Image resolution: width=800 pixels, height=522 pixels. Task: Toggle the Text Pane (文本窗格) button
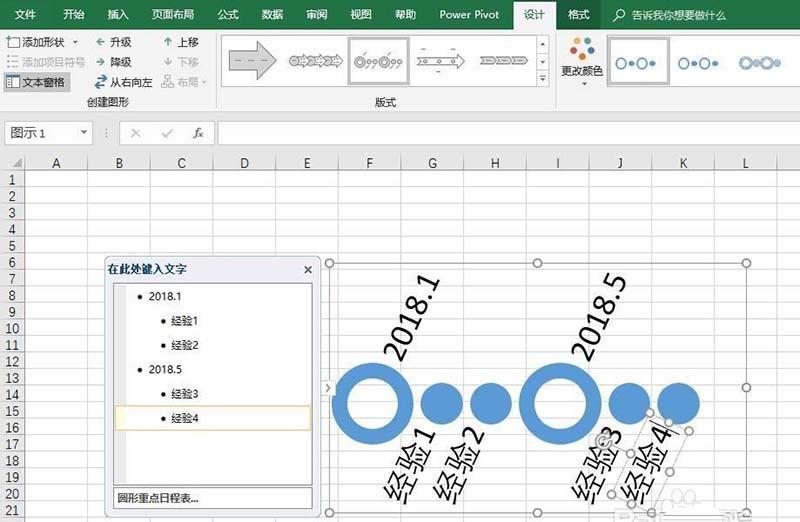[36, 82]
